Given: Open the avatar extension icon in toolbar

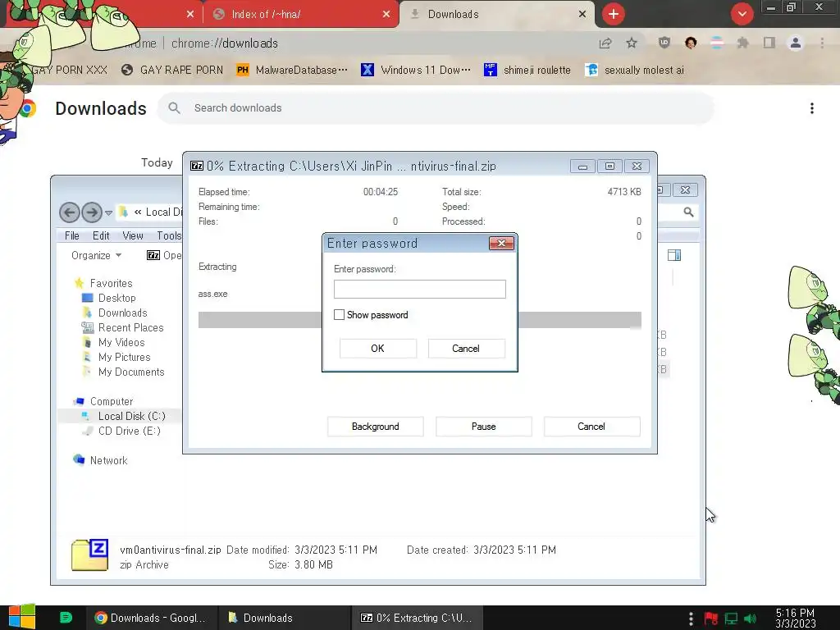Looking at the screenshot, I should (x=691, y=43).
